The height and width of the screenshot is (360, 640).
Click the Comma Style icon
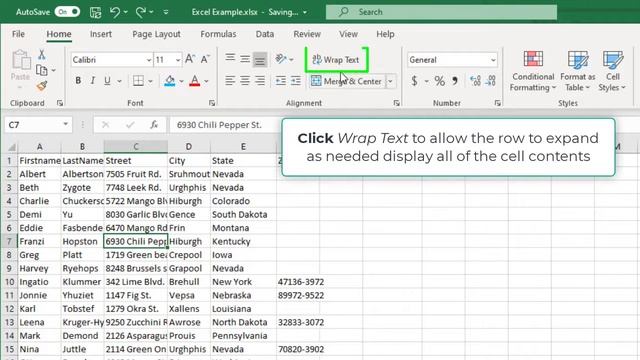(x=455, y=81)
